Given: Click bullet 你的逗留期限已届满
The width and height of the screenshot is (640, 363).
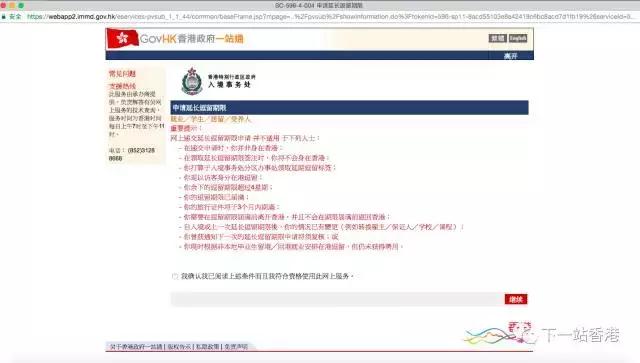Looking at the screenshot, I should [x=216, y=197].
